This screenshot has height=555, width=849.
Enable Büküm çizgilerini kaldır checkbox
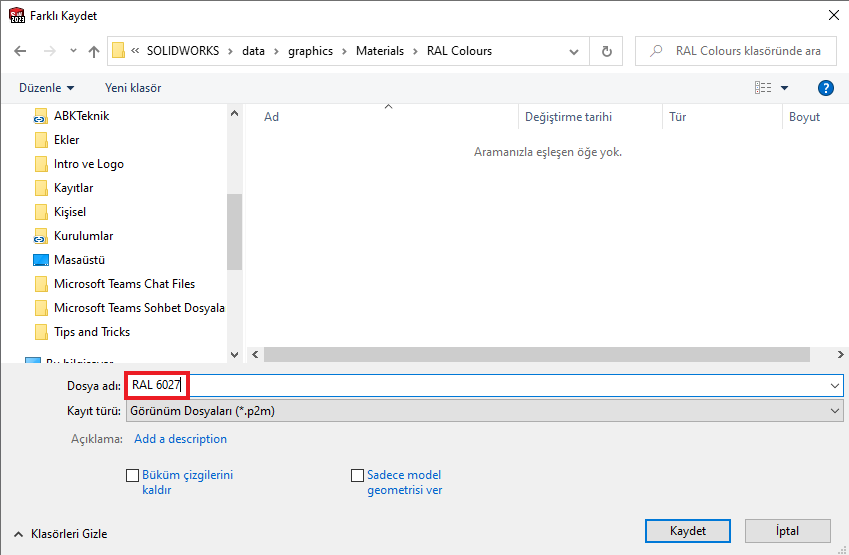[x=133, y=476]
